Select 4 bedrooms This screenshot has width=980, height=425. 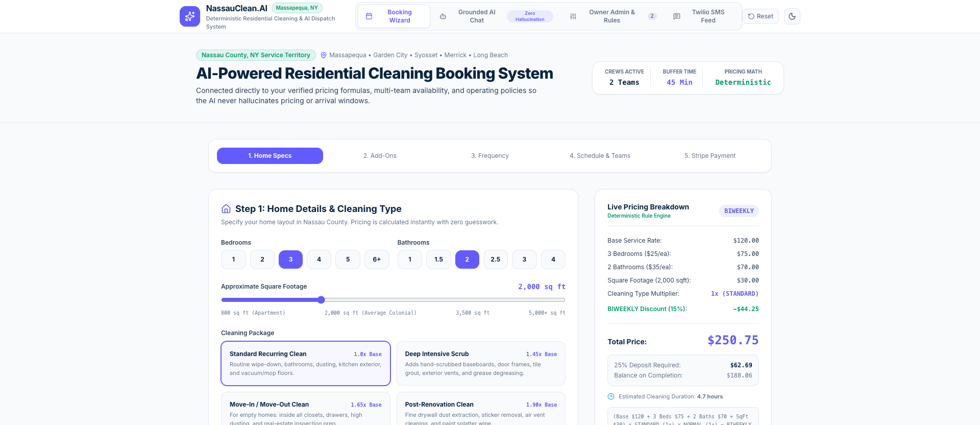point(319,259)
